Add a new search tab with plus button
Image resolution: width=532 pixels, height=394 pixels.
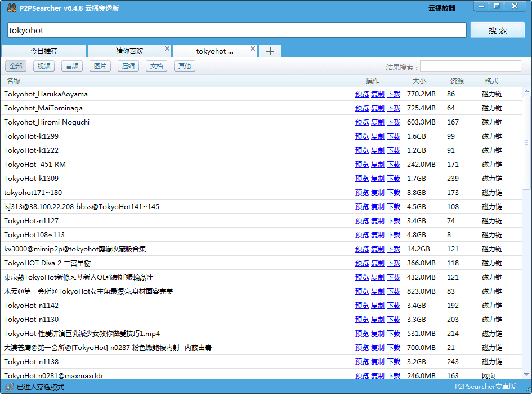[x=270, y=51]
